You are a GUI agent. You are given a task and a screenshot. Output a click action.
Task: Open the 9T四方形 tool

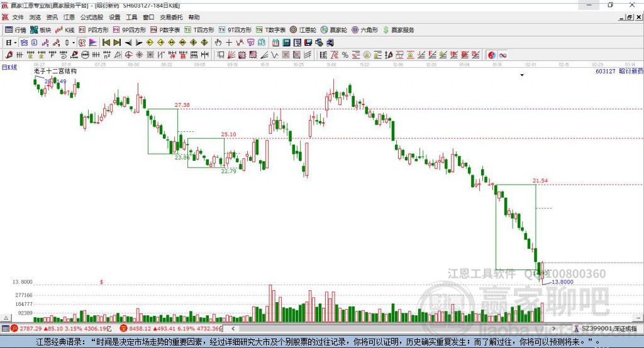235,30
